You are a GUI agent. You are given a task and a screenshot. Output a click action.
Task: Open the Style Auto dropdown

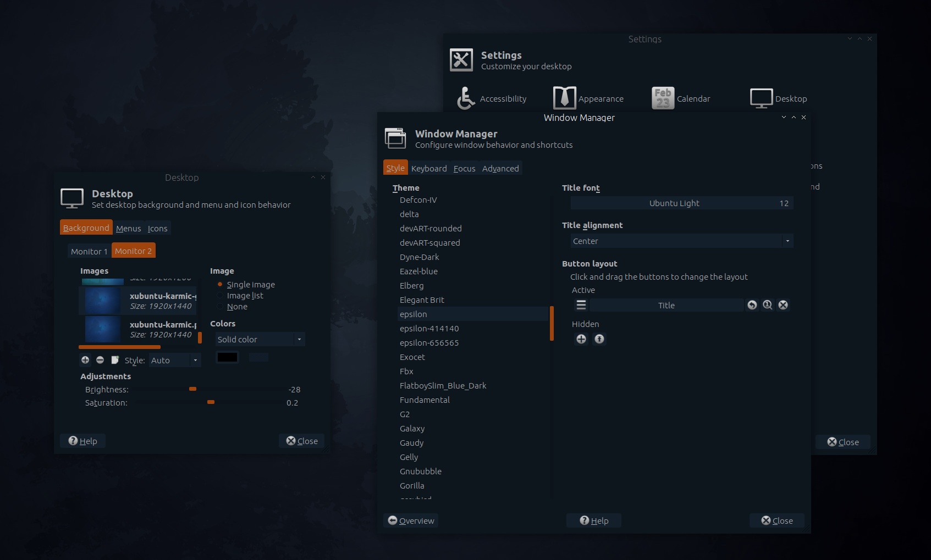coord(174,360)
